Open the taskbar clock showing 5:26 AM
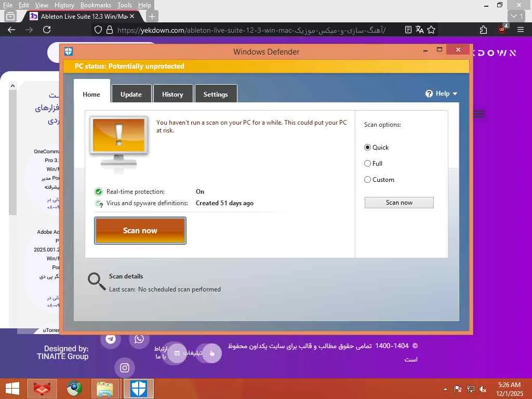532x399 pixels. (509, 389)
